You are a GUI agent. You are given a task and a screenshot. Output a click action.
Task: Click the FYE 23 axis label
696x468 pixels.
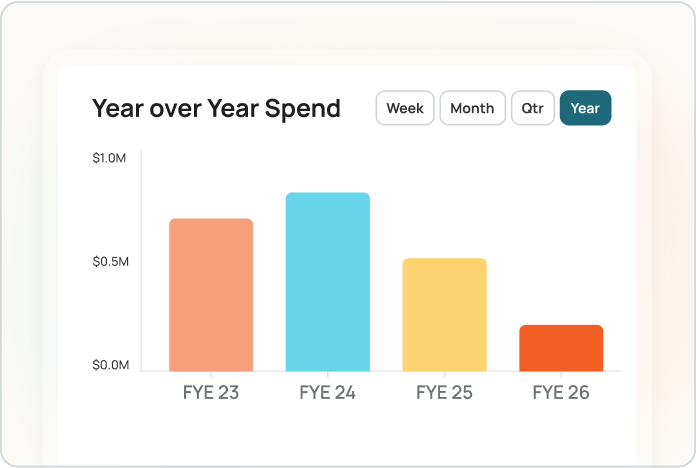pos(211,392)
